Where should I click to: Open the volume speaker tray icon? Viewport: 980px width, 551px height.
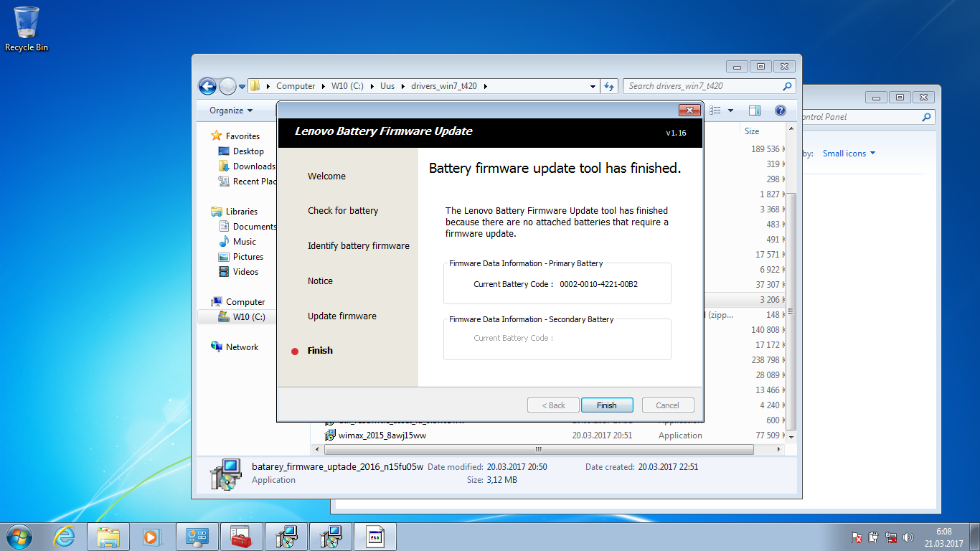click(909, 537)
